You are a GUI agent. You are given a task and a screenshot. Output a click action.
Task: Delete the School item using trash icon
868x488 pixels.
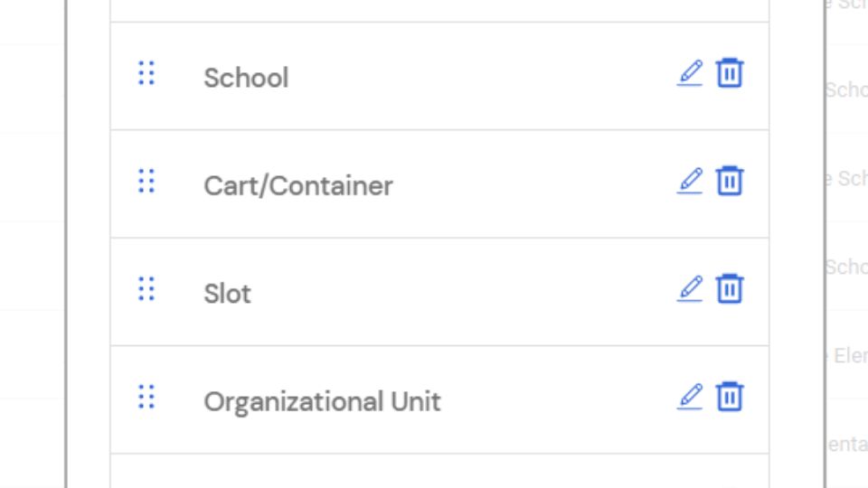coord(730,73)
